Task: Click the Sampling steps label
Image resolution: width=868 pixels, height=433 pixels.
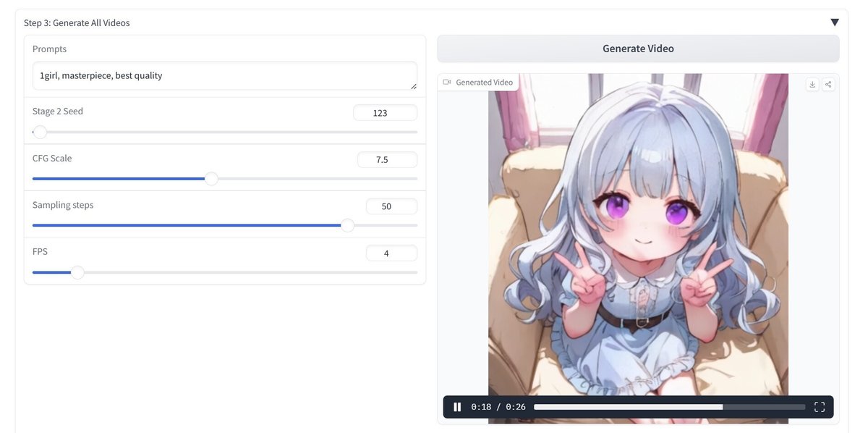Action: [63, 205]
